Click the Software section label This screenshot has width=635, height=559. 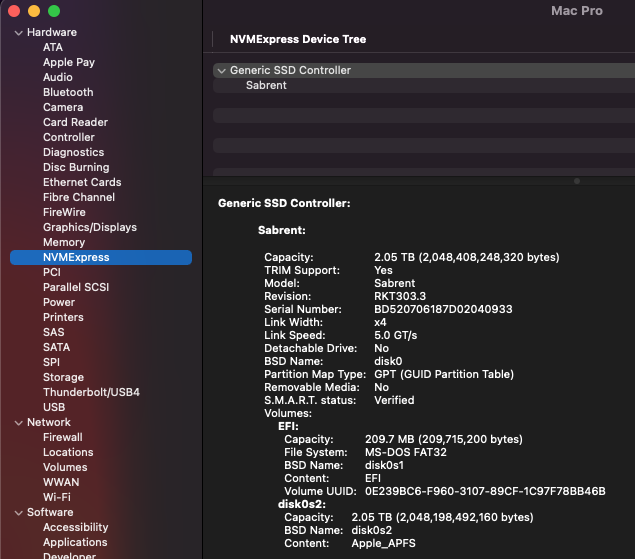pos(50,512)
